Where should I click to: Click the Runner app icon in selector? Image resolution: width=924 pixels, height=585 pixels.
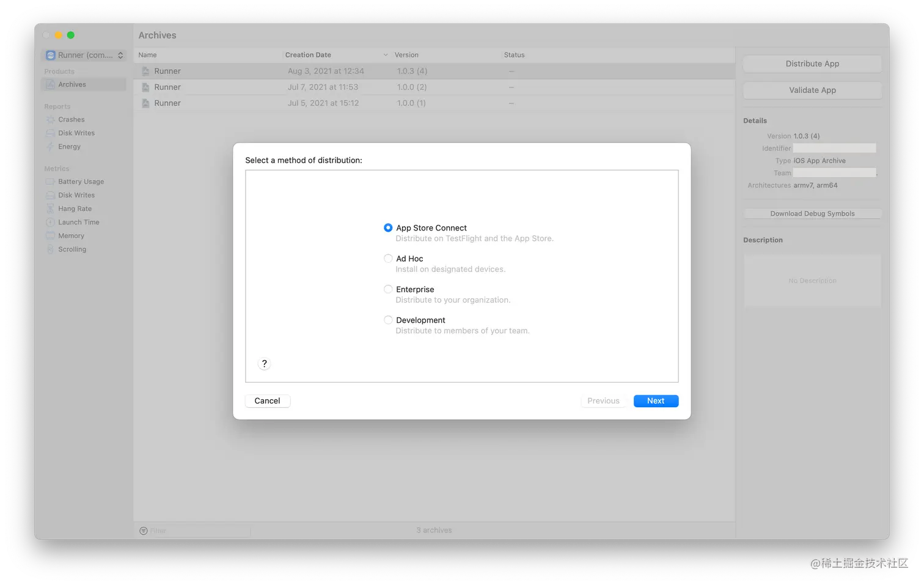click(x=51, y=55)
